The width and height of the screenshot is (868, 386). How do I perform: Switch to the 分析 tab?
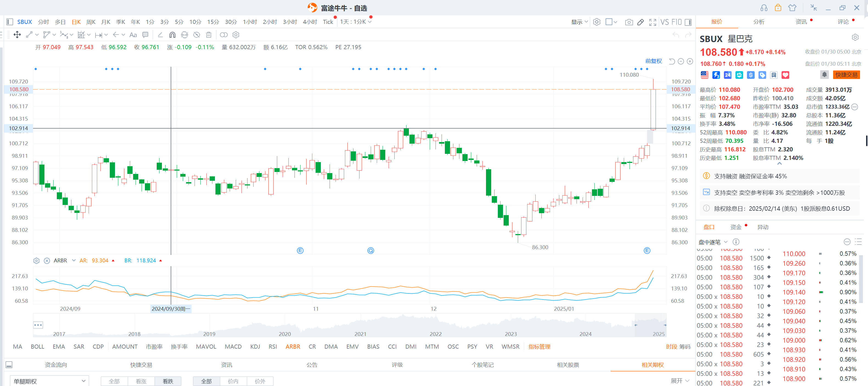point(759,22)
